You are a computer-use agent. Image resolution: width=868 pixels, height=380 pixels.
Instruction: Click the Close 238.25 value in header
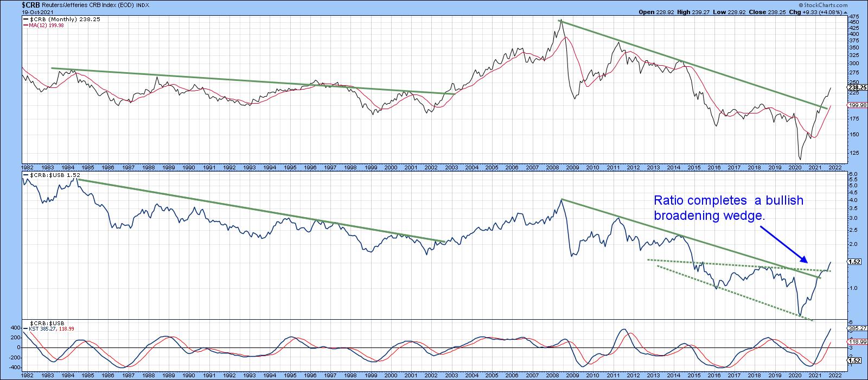[x=767, y=12]
